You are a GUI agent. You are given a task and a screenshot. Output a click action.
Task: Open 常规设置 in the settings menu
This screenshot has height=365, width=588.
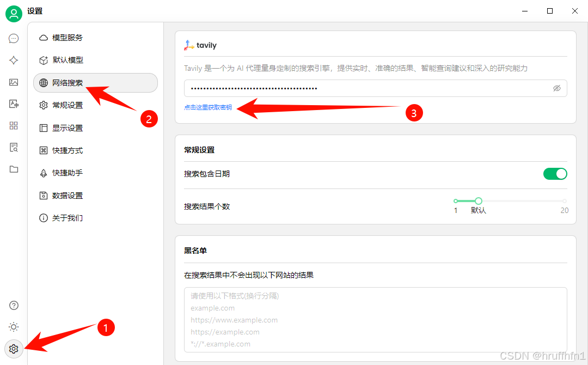95,105
